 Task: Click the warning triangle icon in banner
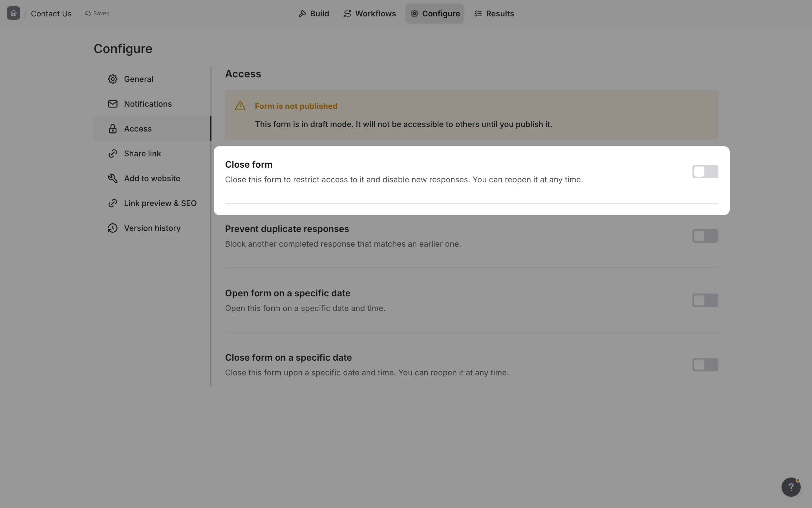240,106
